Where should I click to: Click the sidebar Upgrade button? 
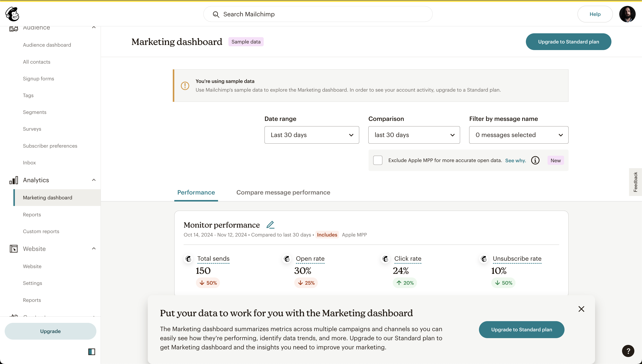pyautogui.click(x=50, y=331)
